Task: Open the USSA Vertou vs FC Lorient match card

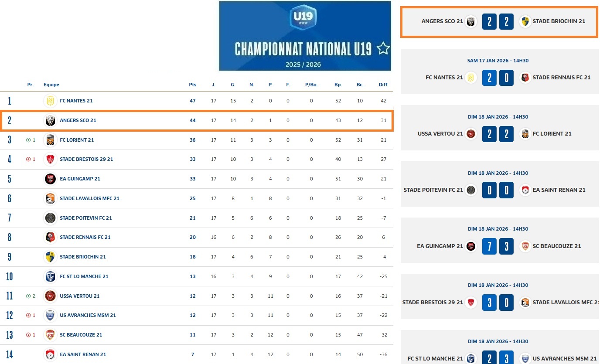Action: (x=499, y=128)
